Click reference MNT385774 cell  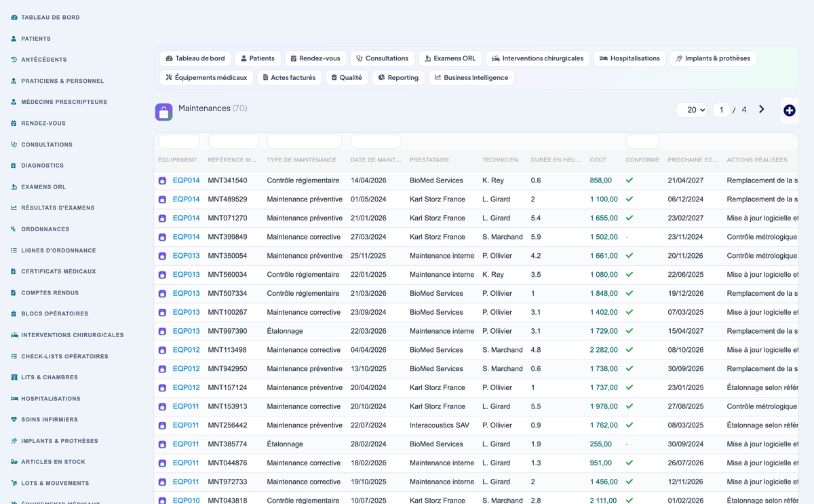pyautogui.click(x=227, y=444)
